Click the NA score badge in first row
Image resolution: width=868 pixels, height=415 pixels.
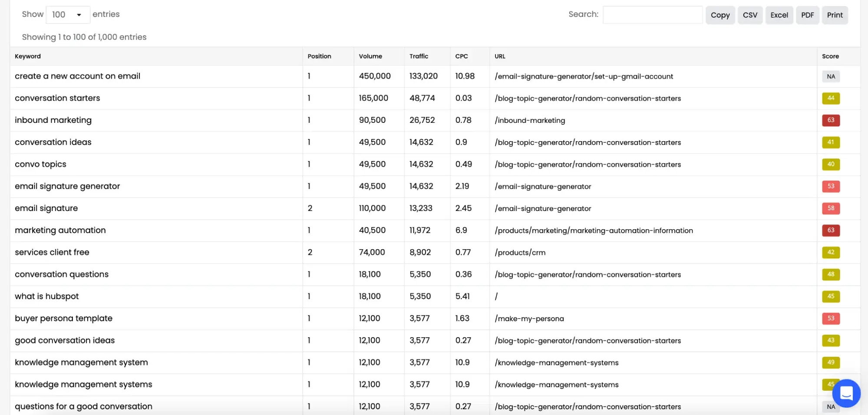click(830, 76)
